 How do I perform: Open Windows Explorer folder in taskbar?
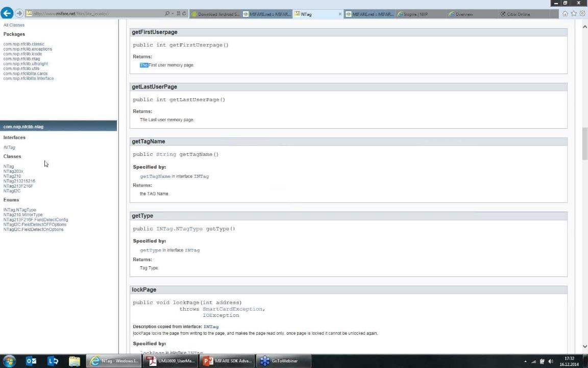coord(75,361)
